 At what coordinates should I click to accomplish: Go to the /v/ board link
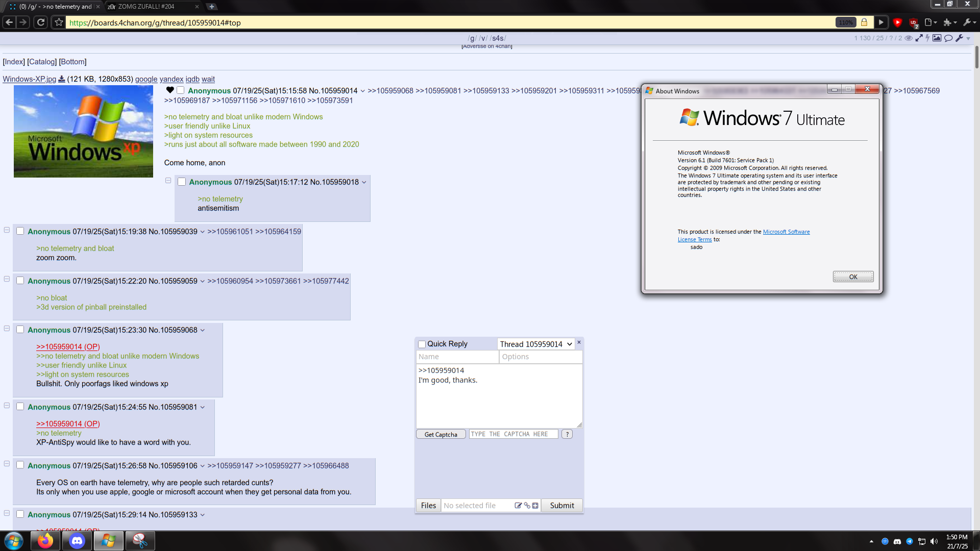[x=483, y=38]
